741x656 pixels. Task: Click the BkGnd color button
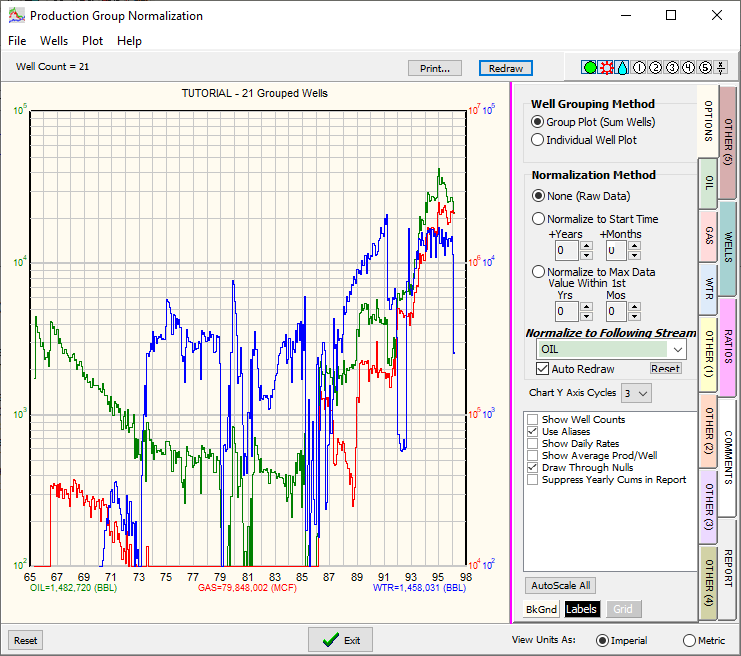(x=542, y=609)
